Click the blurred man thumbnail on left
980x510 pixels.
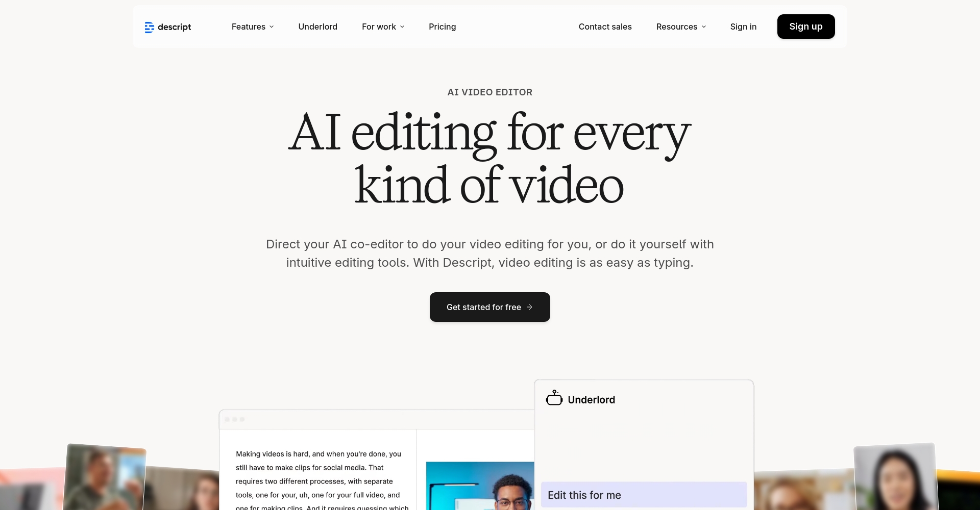[105, 477]
